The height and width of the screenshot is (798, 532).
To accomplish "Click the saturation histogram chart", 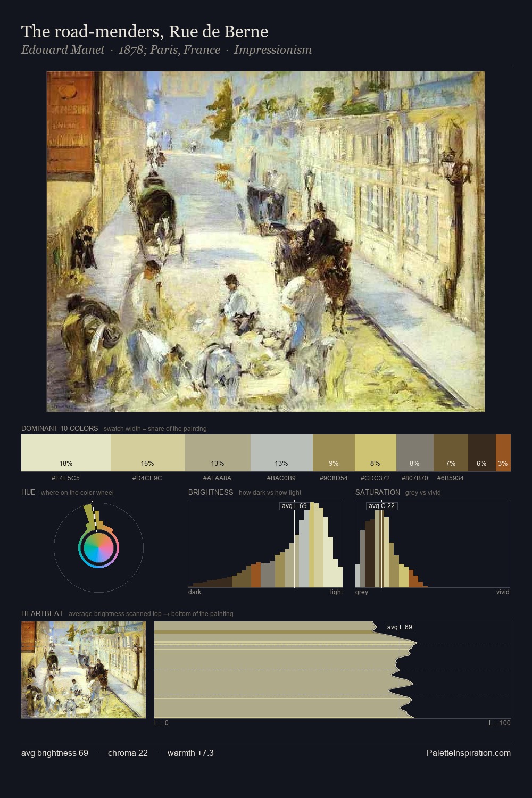I will (x=433, y=544).
